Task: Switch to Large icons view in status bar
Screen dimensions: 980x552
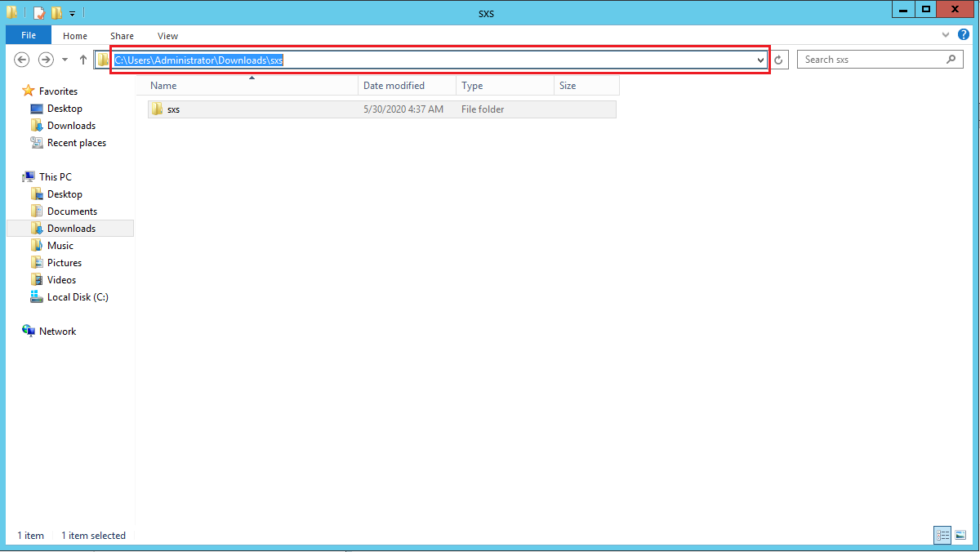Action: (960, 536)
